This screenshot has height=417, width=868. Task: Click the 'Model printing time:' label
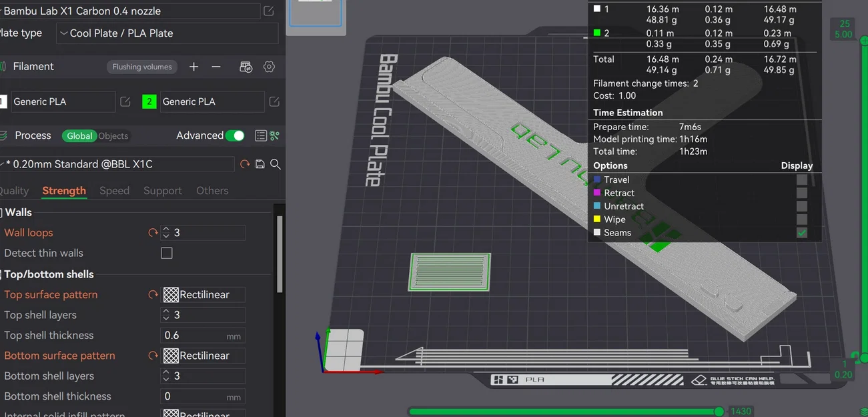(x=634, y=139)
